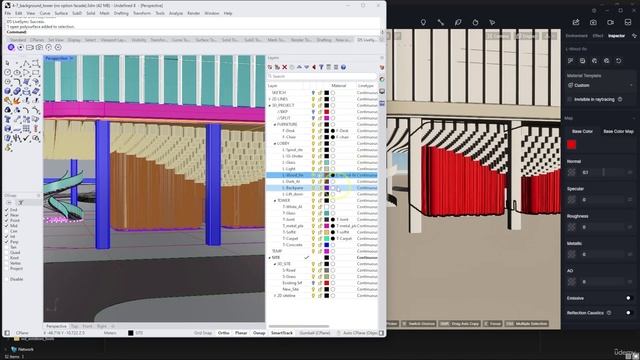Click the move layer up arrow icon
Screen dimensions: 640x360
pyautogui.click(x=299, y=67)
